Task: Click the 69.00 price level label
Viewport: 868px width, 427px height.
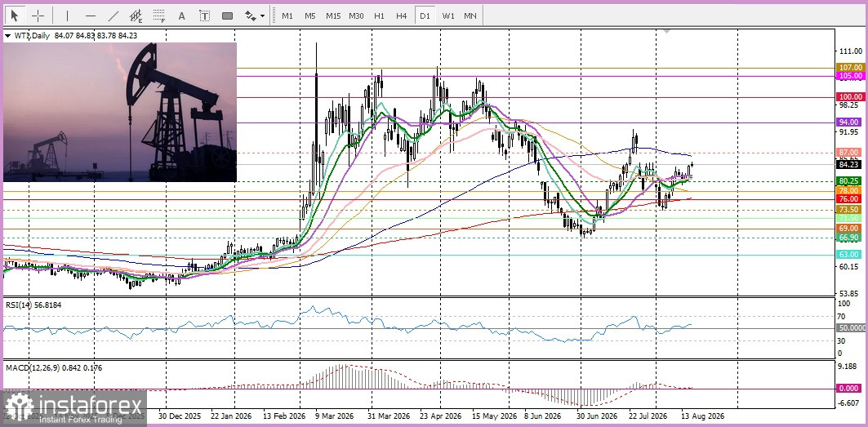Action: 848,228
